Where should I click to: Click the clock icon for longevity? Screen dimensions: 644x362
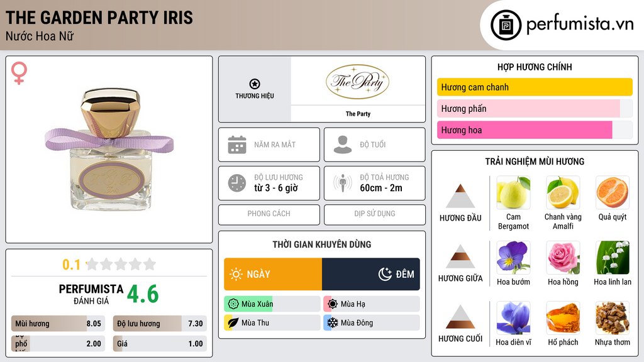(x=237, y=183)
